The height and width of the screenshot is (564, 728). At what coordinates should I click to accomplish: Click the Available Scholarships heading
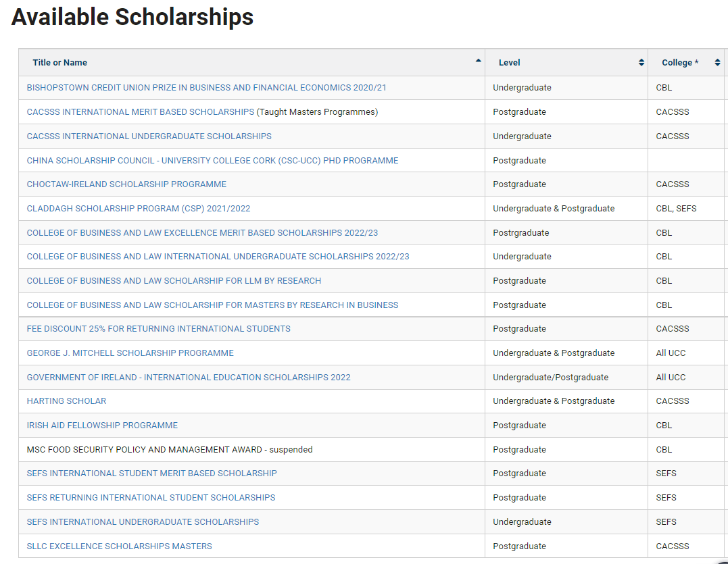(x=132, y=17)
